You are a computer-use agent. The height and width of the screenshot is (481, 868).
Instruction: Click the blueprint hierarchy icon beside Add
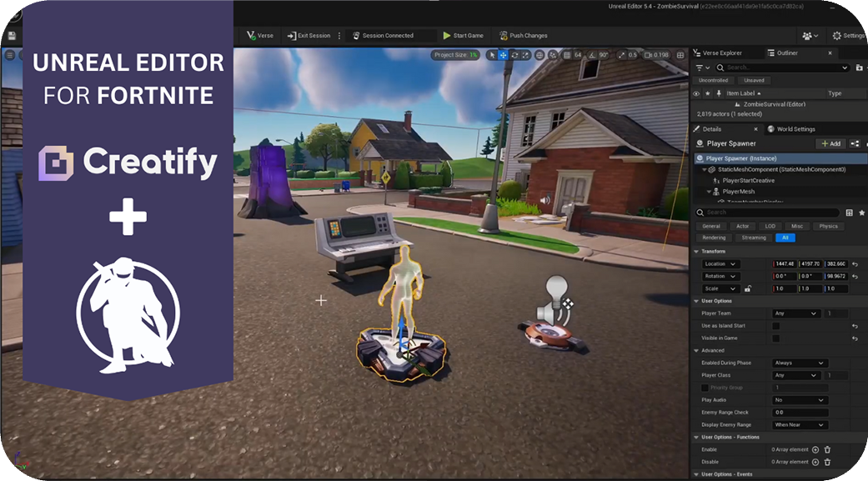pyautogui.click(x=855, y=143)
